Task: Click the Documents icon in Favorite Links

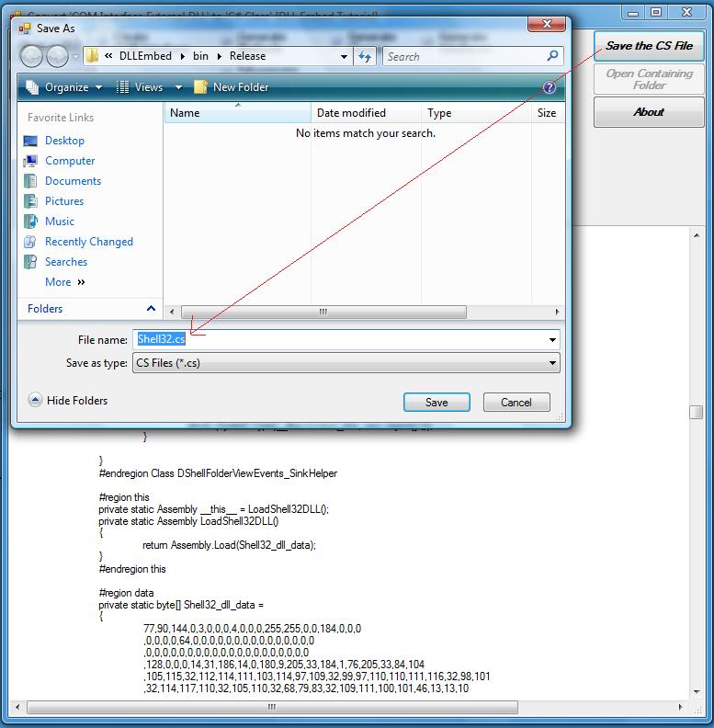Action: coord(30,181)
